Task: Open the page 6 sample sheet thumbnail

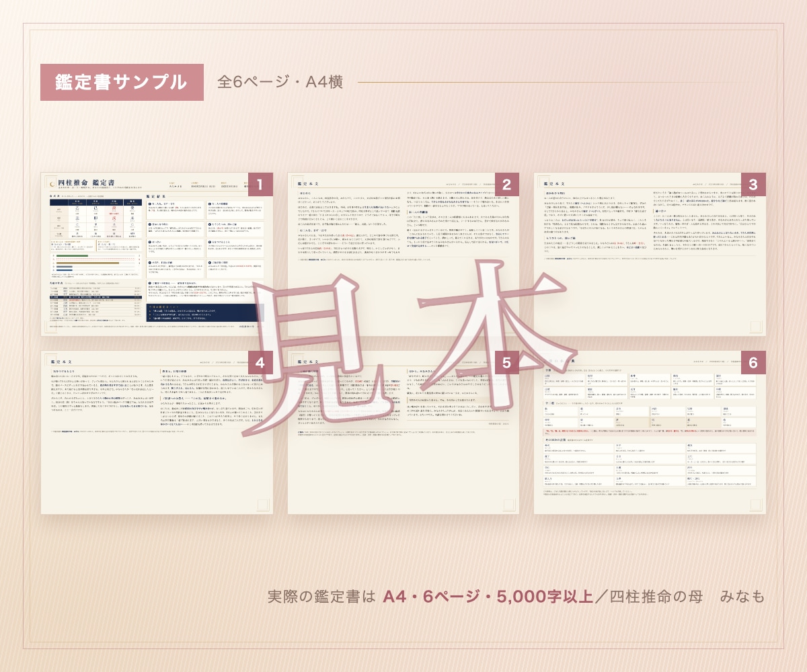Action: [x=650, y=433]
